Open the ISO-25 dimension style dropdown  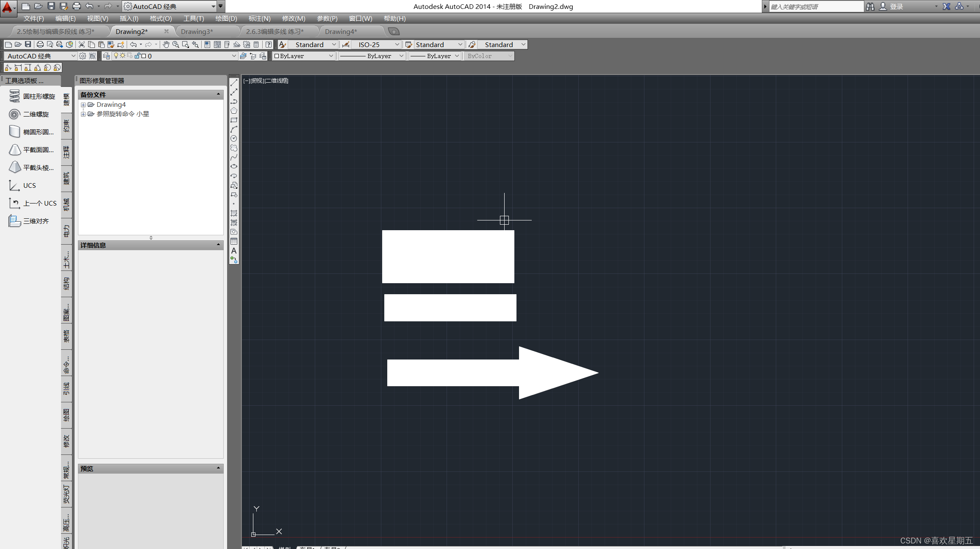(x=397, y=45)
